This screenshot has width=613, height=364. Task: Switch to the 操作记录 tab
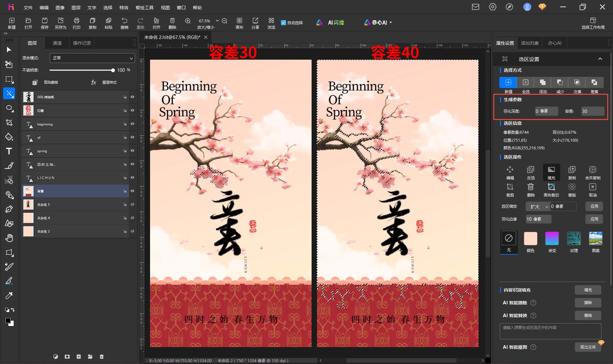point(82,43)
